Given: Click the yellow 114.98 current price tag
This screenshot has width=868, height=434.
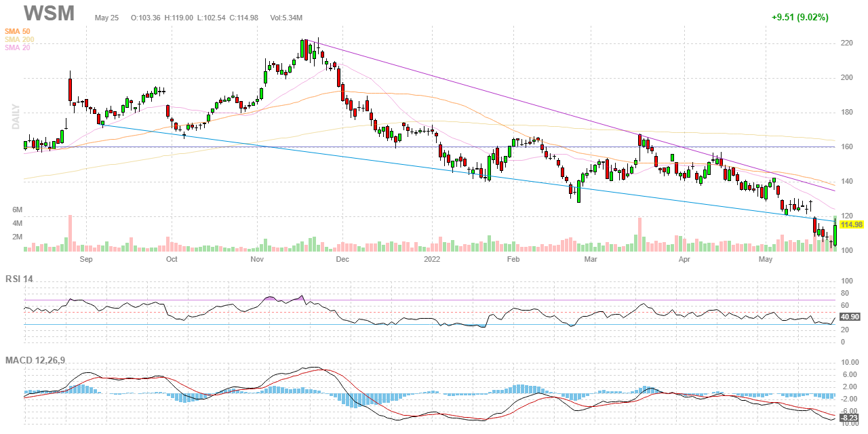Looking at the screenshot, I should click(x=851, y=224).
